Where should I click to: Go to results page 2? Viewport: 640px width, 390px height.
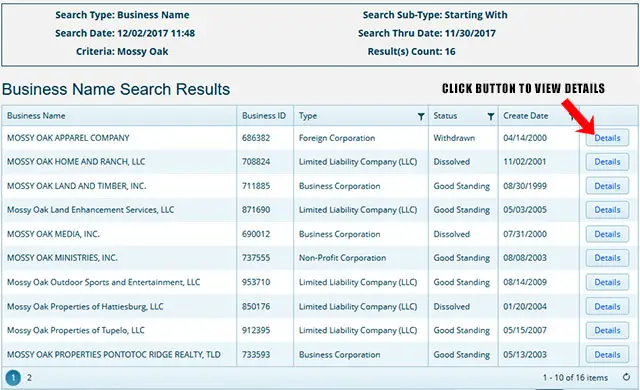29,378
